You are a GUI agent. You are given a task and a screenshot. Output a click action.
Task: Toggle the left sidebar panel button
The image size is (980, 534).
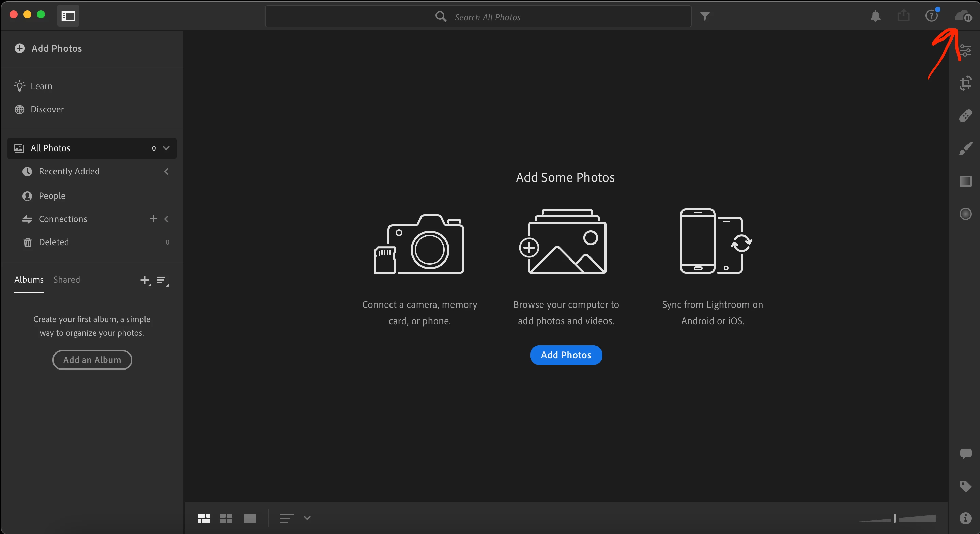(68, 16)
